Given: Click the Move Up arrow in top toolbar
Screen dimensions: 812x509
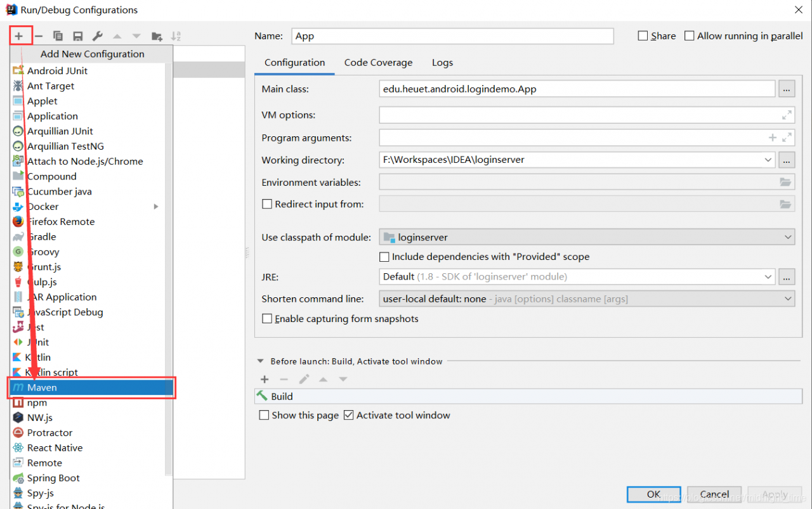Looking at the screenshot, I should point(117,36).
